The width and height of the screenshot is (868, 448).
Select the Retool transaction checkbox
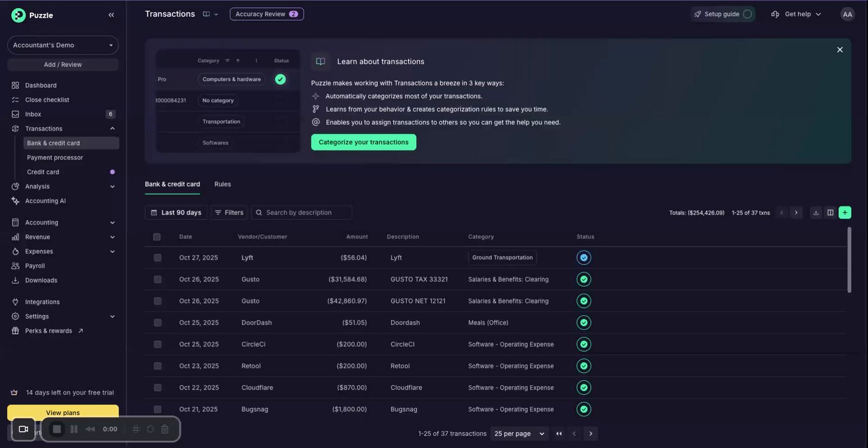click(158, 366)
